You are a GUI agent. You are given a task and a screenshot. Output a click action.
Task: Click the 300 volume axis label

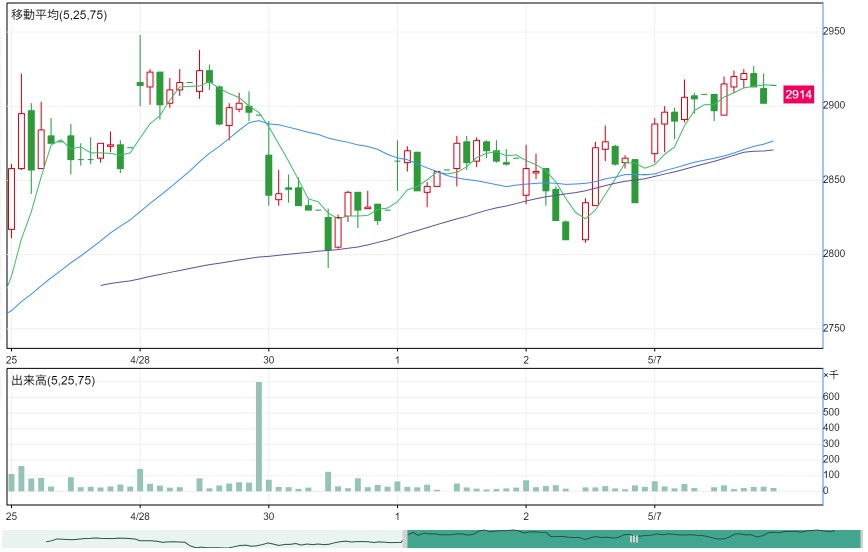point(831,443)
